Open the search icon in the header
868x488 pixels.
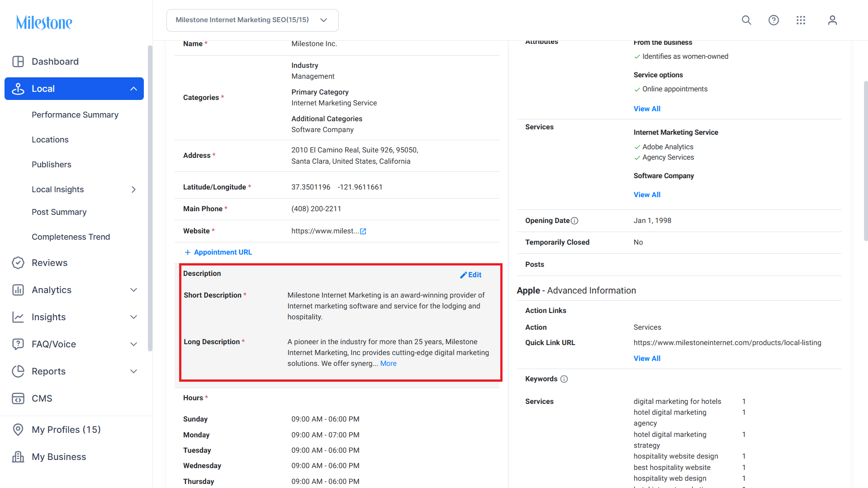[746, 20]
